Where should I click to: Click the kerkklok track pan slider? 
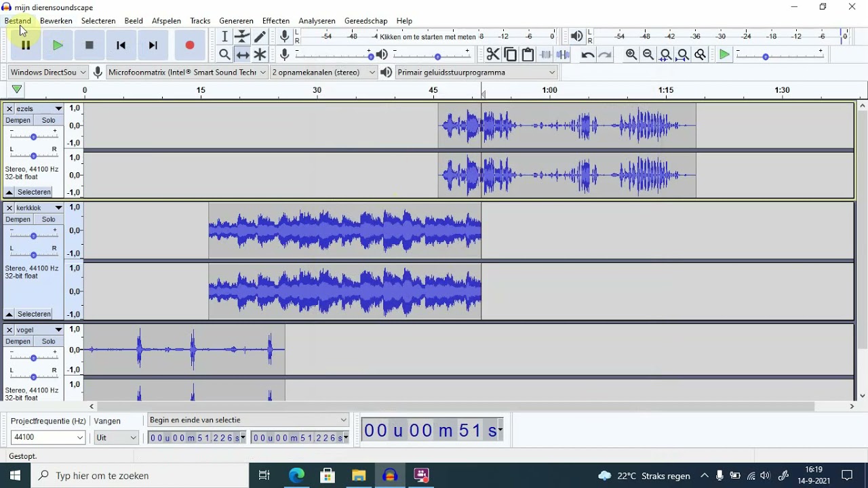pyautogui.click(x=33, y=255)
